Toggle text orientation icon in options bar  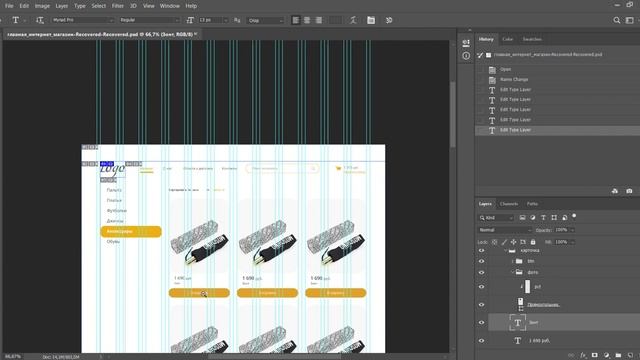click(40, 20)
